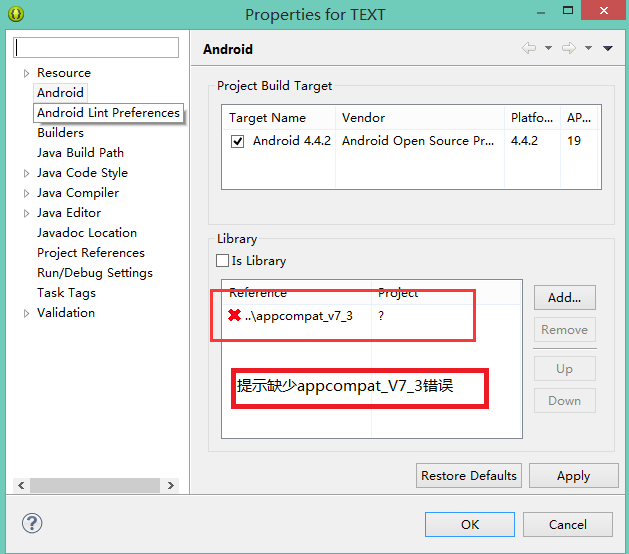Select the Resource tree item label
This screenshot has height=554, width=629.
click(64, 73)
